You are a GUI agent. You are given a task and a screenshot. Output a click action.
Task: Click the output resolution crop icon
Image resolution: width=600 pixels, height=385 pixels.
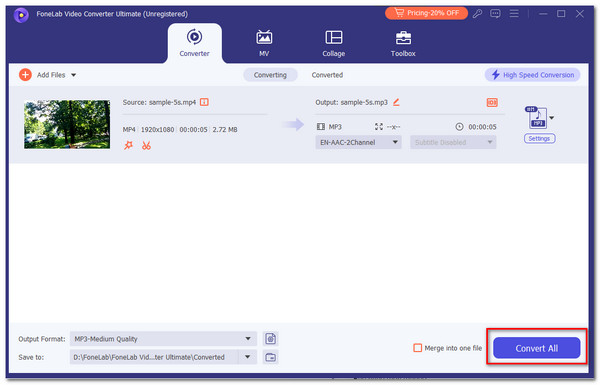point(379,127)
